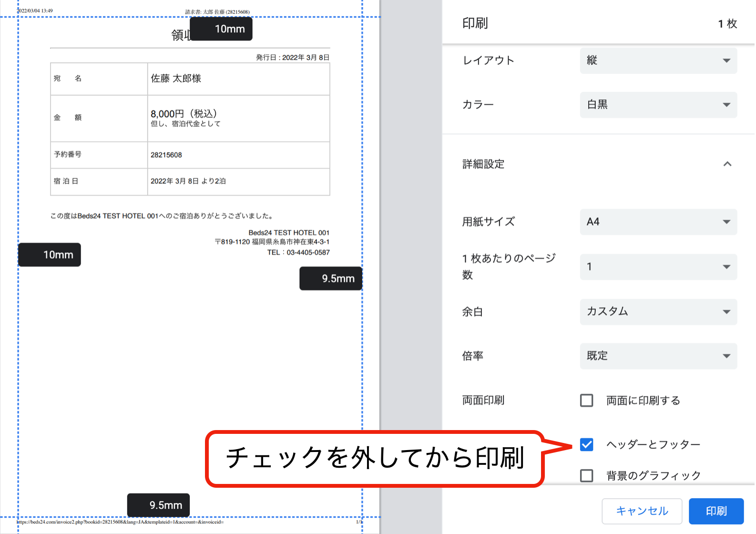Click the right margin 9.5mm handle
Image resolution: width=756 pixels, height=534 pixels.
point(330,278)
